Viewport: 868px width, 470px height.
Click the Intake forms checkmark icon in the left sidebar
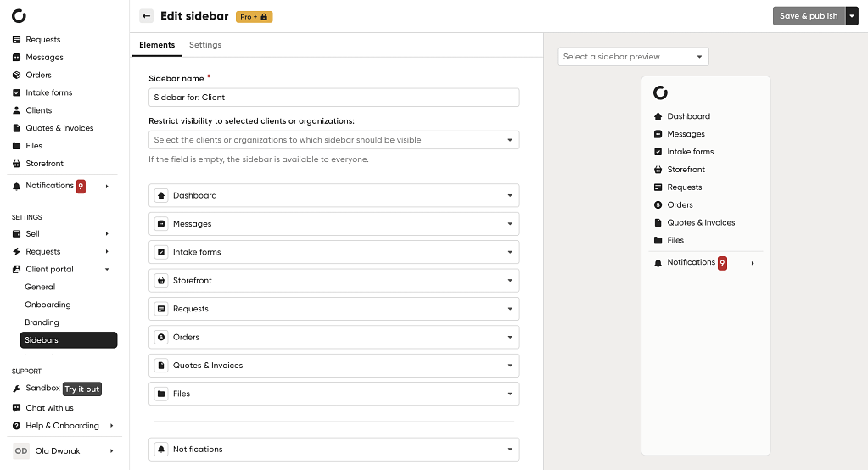pos(17,93)
